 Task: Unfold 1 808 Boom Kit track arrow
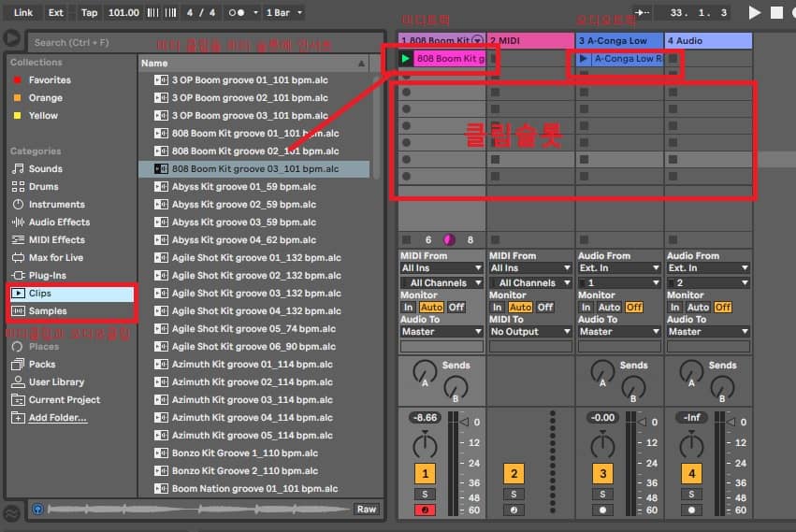(x=478, y=40)
